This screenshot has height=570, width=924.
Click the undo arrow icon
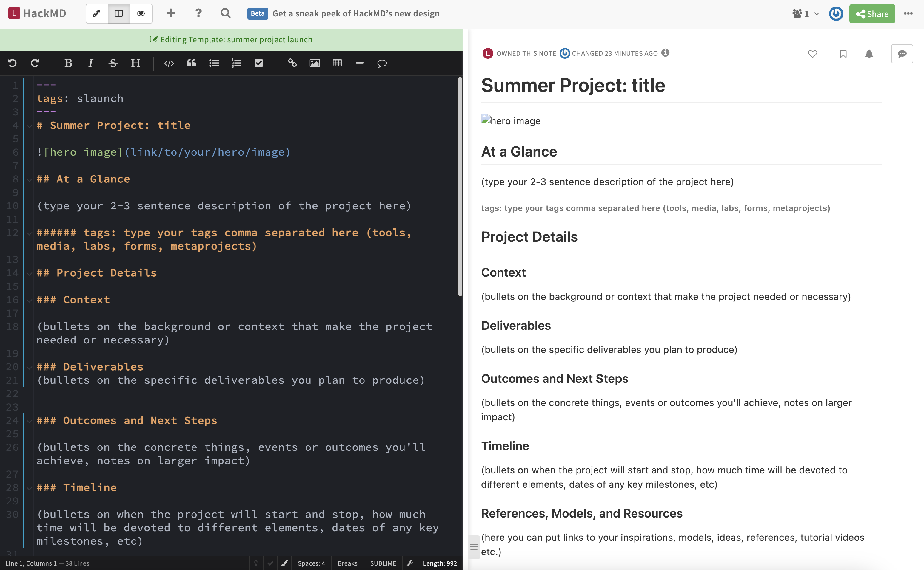point(13,63)
